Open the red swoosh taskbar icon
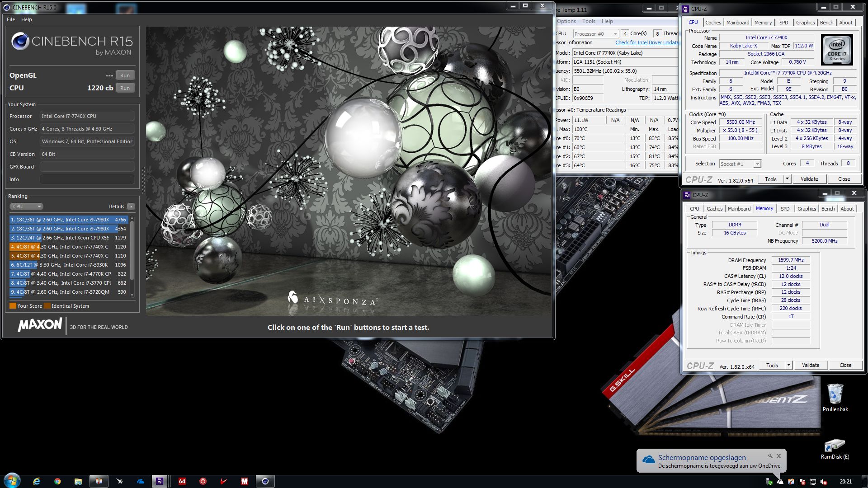Screen dimensions: 868x488 pos(224,481)
